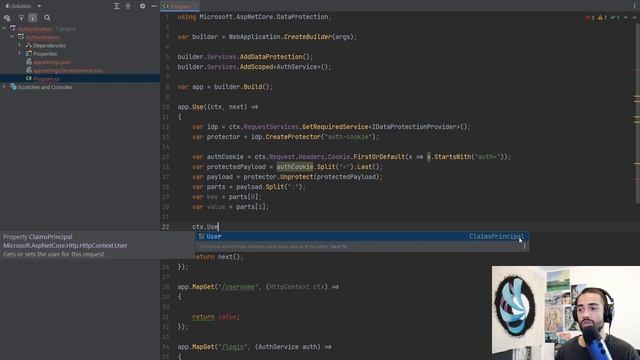Screen dimensions: 640x360
Task: Click "StartsWith" on line 15
Action: [x=452, y=157]
